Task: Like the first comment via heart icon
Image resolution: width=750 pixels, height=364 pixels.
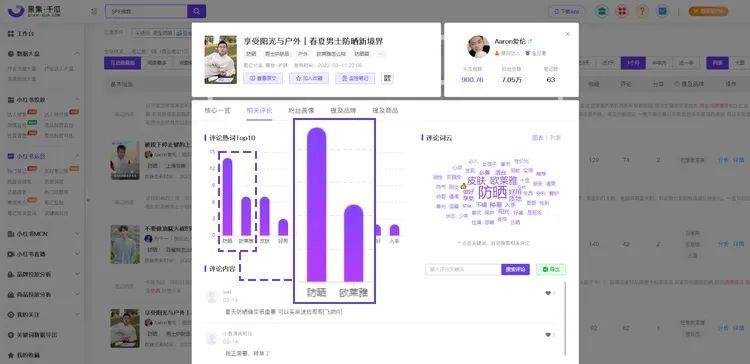Action: click(x=548, y=293)
